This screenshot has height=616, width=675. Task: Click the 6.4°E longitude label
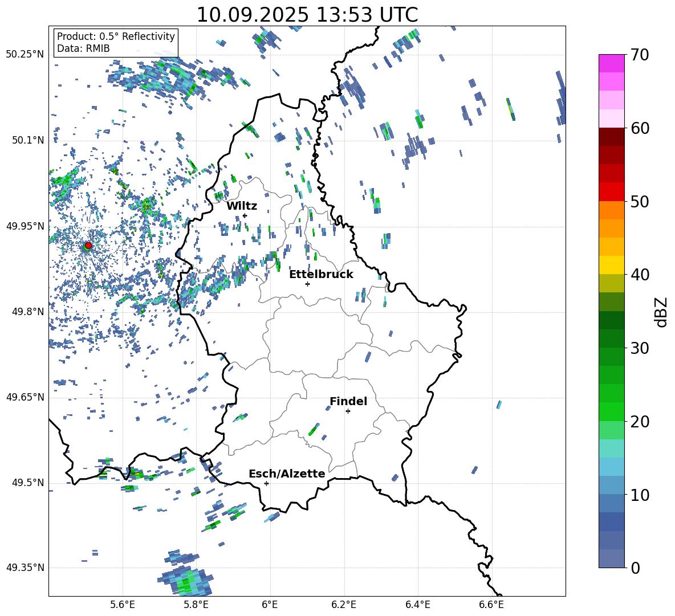click(417, 605)
